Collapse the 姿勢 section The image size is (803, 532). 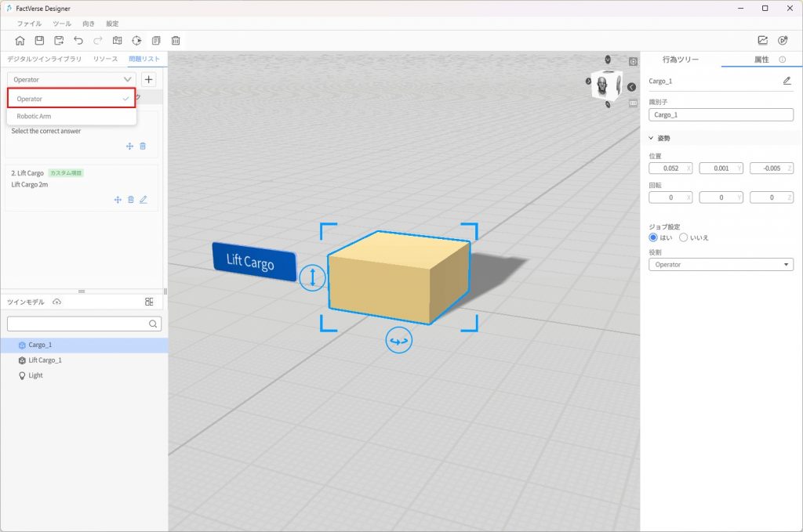(652, 138)
